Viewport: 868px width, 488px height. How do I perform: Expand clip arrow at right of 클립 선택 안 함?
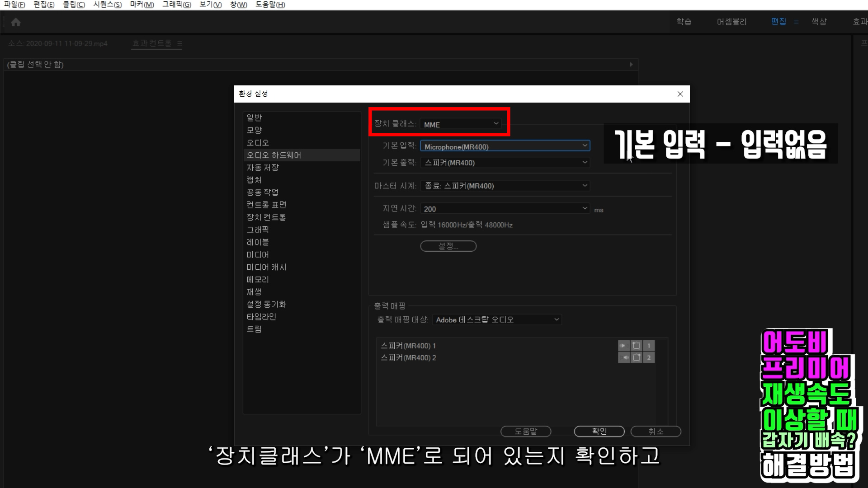tap(631, 65)
